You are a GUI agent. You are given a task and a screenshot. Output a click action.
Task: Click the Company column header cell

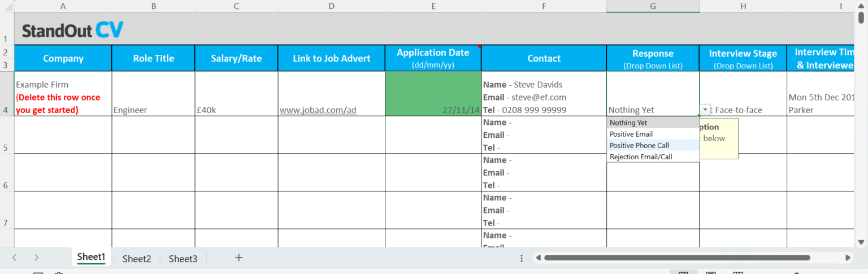click(x=63, y=58)
